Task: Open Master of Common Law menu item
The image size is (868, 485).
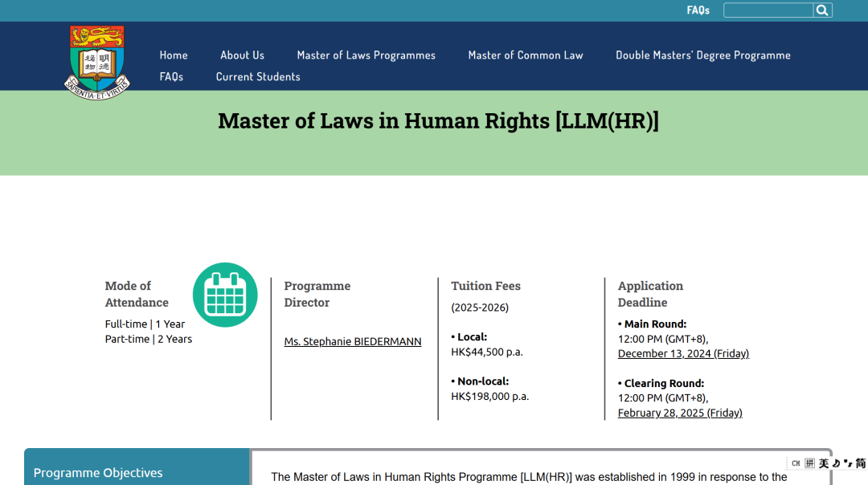Action: coord(526,55)
